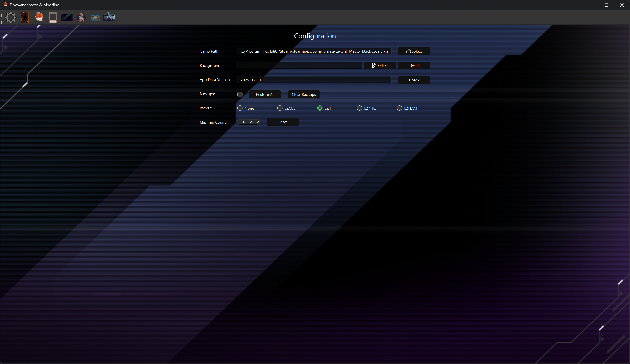This screenshot has height=364, width=630.
Task: Click the white dragon toolbar icon
Action: click(x=109, y=17)
